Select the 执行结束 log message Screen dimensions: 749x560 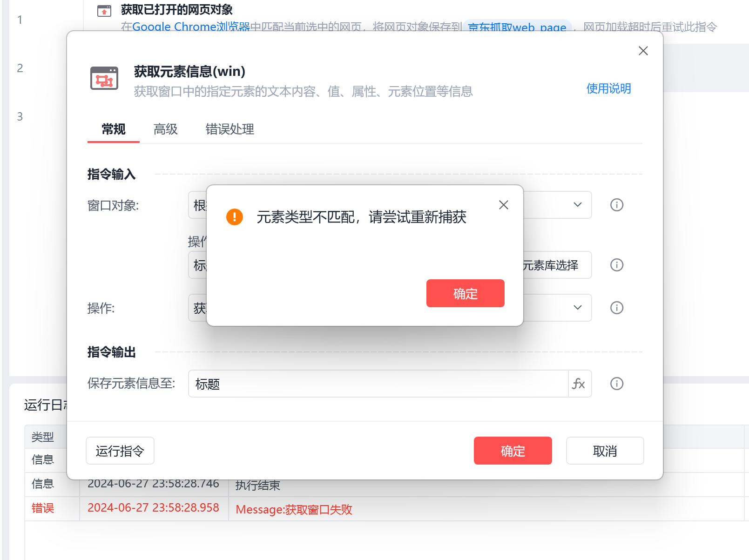(258, 485)
